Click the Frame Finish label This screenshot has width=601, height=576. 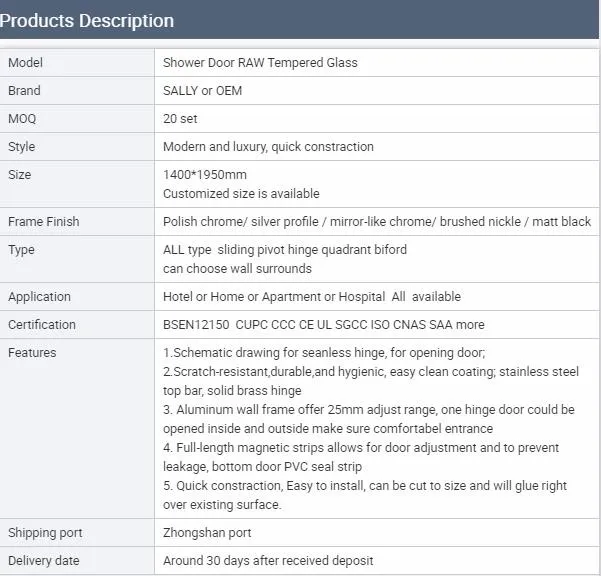pos(43,222)
